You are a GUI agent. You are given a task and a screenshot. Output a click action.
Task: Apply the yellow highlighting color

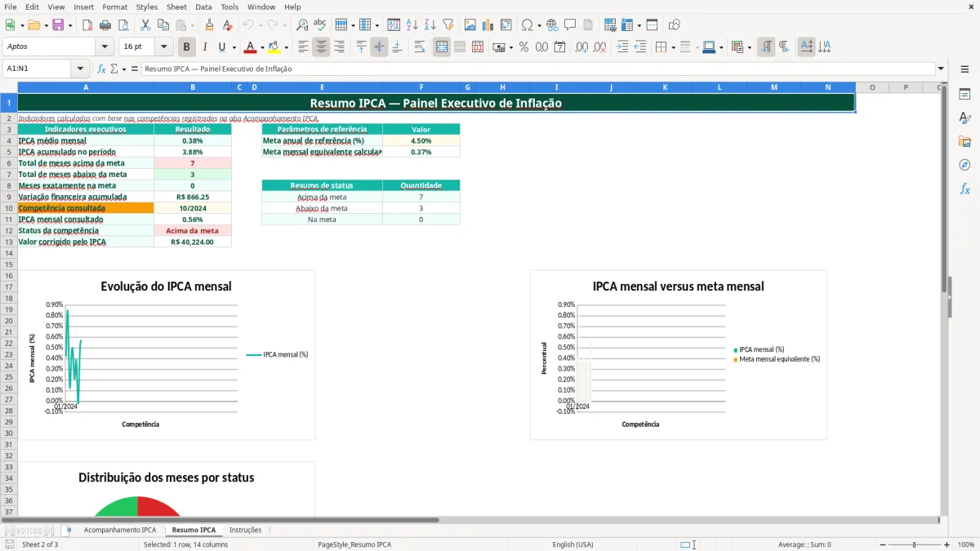click(x=274, y=47)
